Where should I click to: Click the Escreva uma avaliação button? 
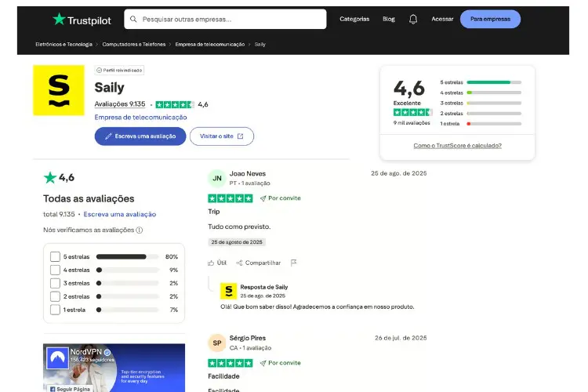[x=140, y=136]
